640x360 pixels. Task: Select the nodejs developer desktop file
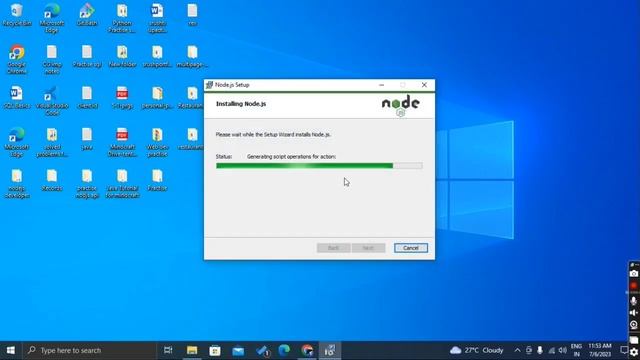coord(17,184)
